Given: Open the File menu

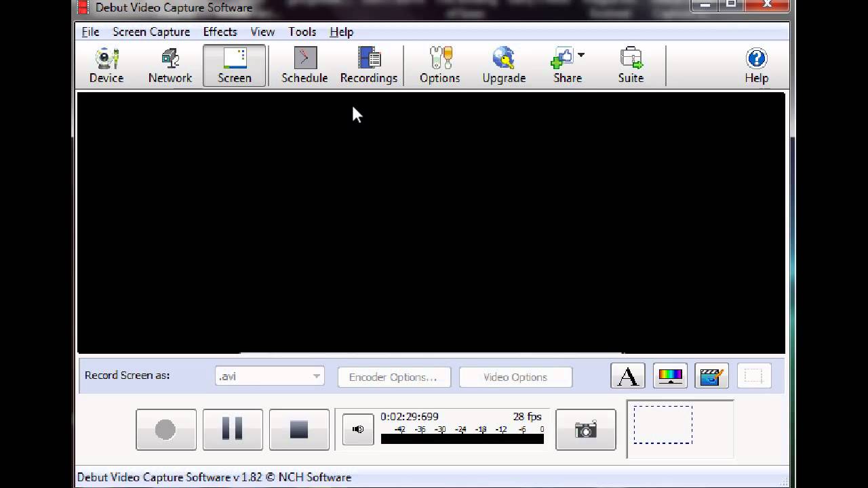Looking at the screenshot, I should pos(90,32).
